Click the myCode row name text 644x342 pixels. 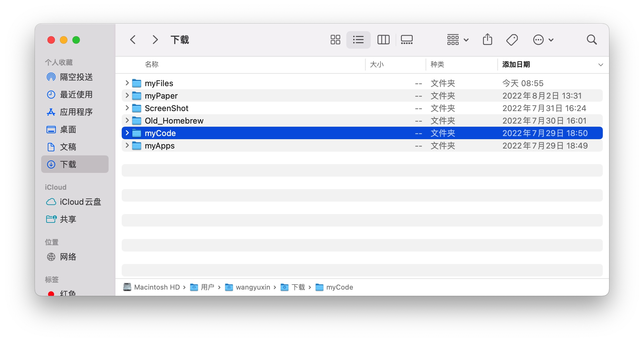tap(160, 133)
